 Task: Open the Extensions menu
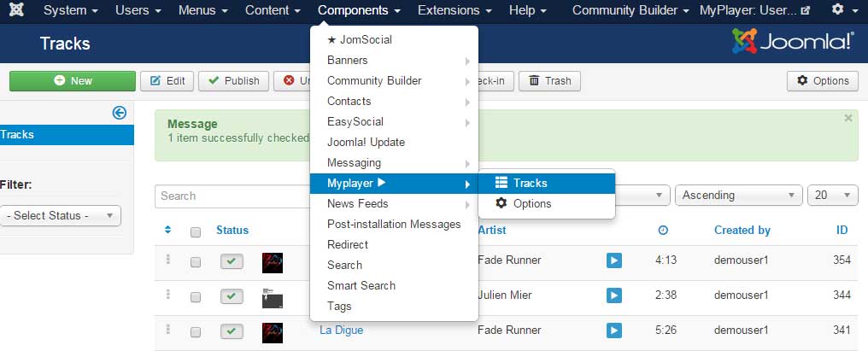point(455,10)
